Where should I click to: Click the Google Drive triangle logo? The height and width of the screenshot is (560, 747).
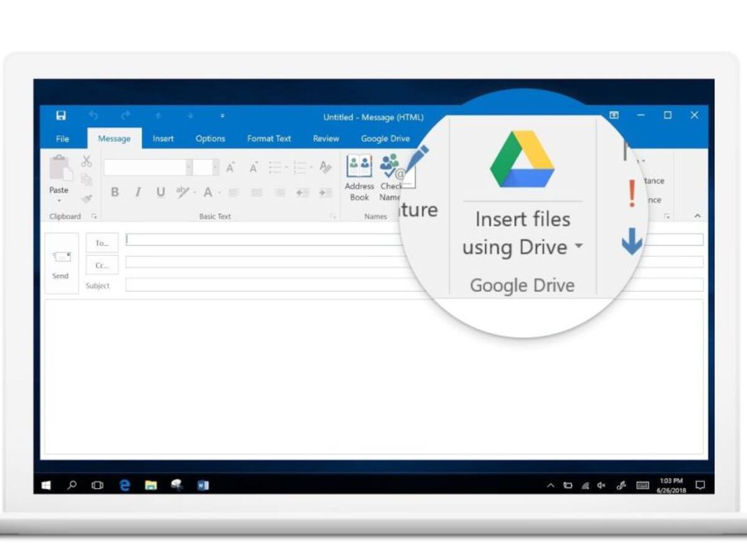point(523,159)
